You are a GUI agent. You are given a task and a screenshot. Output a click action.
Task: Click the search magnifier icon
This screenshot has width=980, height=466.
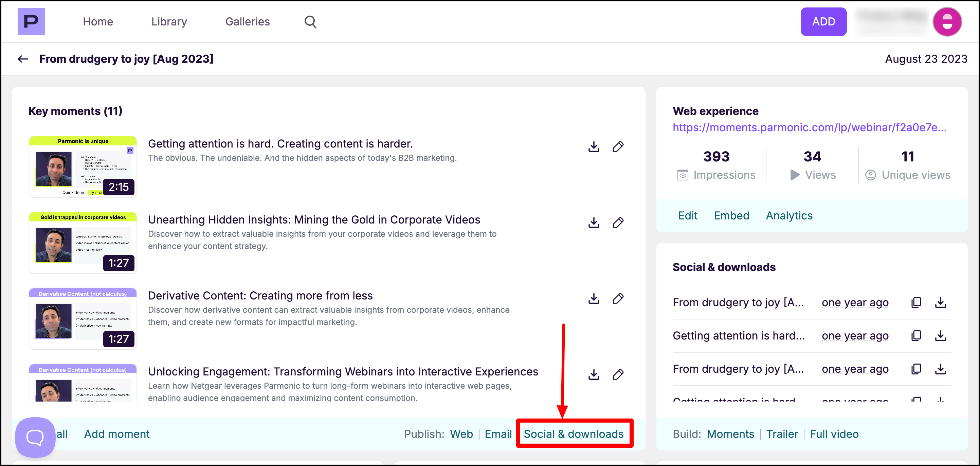(310, 22)
